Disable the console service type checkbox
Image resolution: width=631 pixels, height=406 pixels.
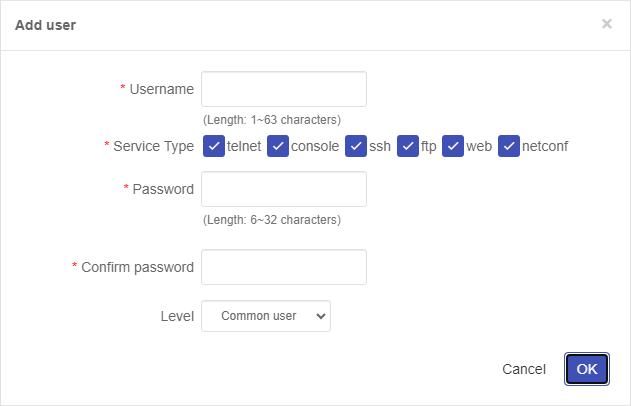278,146
